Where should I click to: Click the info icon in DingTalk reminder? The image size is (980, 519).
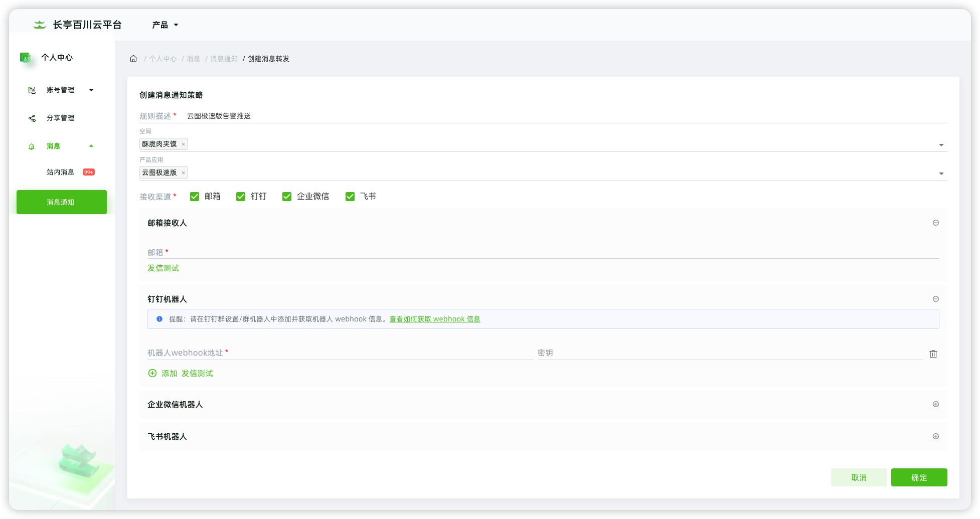159,319
